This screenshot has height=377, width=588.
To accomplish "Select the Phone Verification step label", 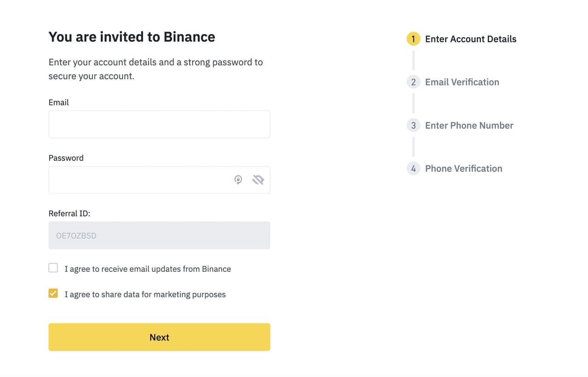I will point(464,169).
